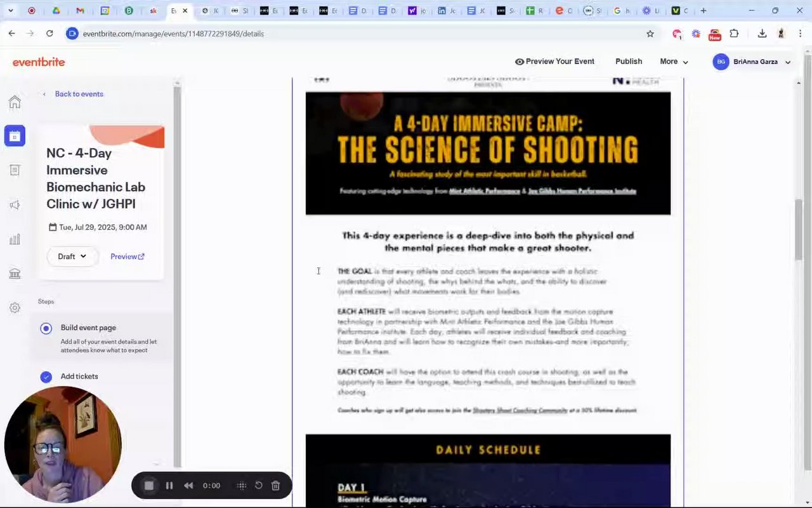Open the Chrome downloads icon
This screenshot has width=812, height=508.
762,34
